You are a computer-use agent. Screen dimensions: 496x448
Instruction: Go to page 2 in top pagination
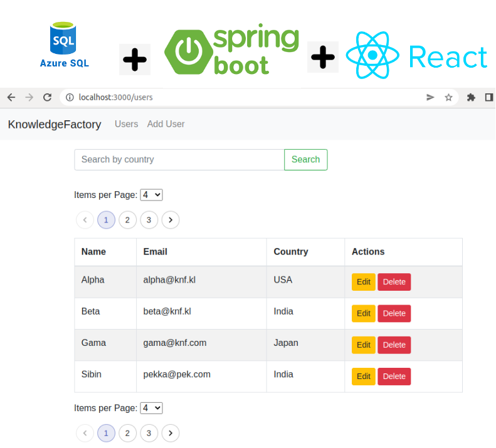click(x=127, y=220)
